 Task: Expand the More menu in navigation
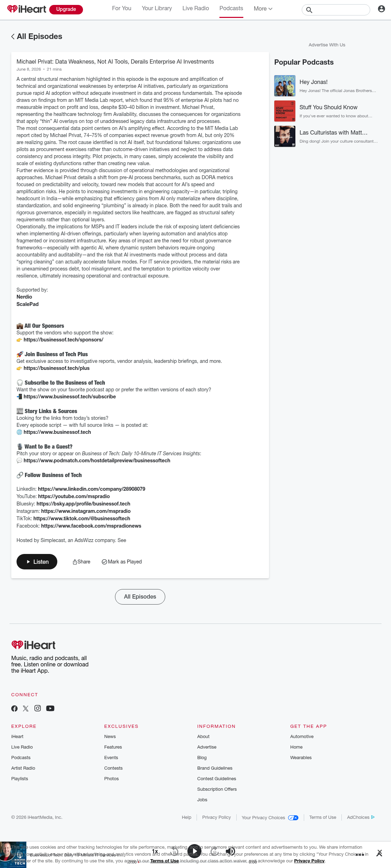coord(263,9)
